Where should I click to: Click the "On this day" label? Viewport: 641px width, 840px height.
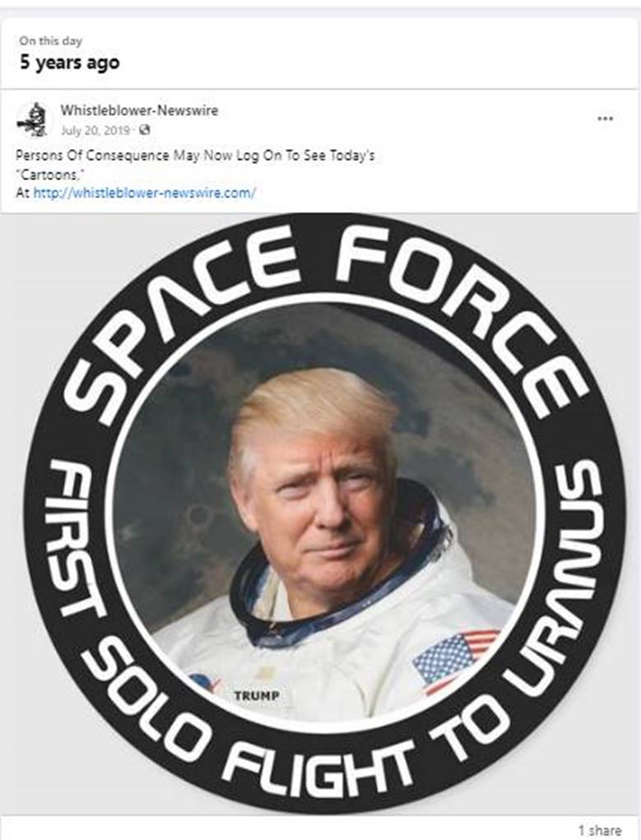pyautogui.click(x=51, y=40)
